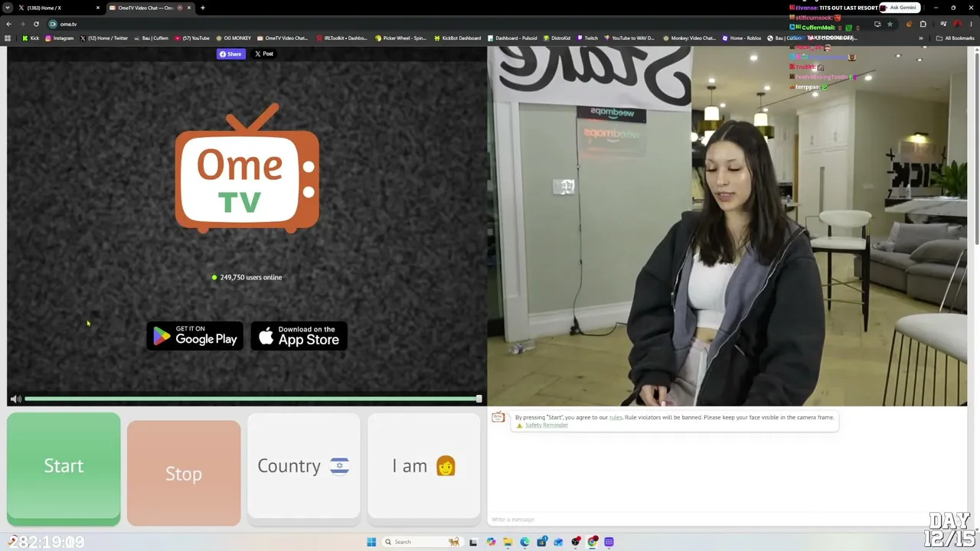Close the OmeTV Video Chat tab

tap(189, 8)
